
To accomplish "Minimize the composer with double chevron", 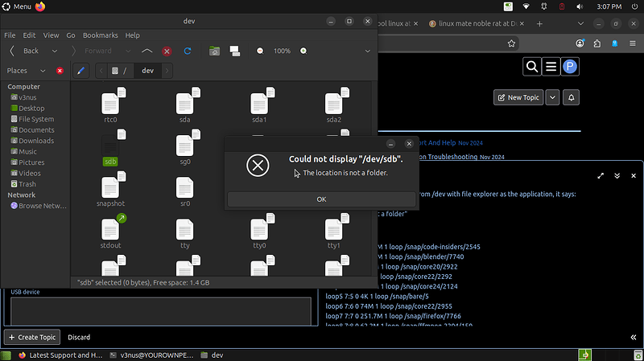I will pyautogui.click(x=617, y=175).
